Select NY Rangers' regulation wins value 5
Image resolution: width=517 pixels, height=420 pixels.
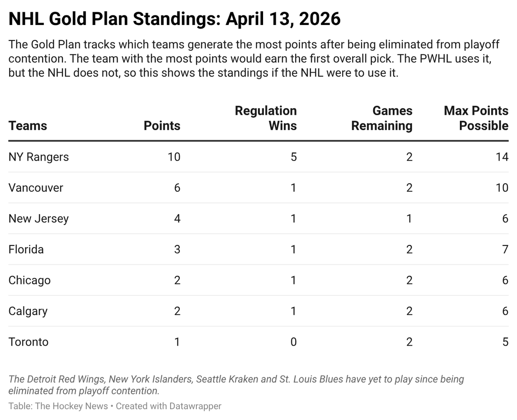pyautogui.click(x=293, y=157)
